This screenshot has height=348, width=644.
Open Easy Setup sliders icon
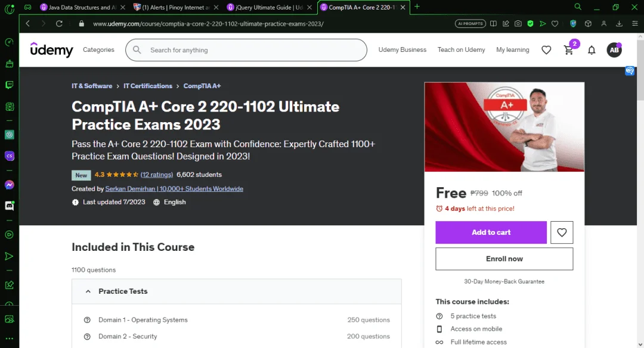[x=634, y=24]
